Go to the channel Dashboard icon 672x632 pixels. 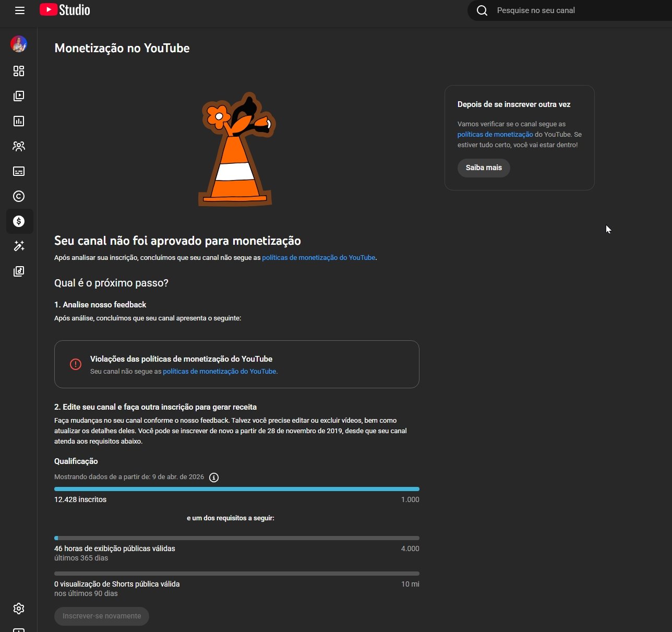click(19, 71)
